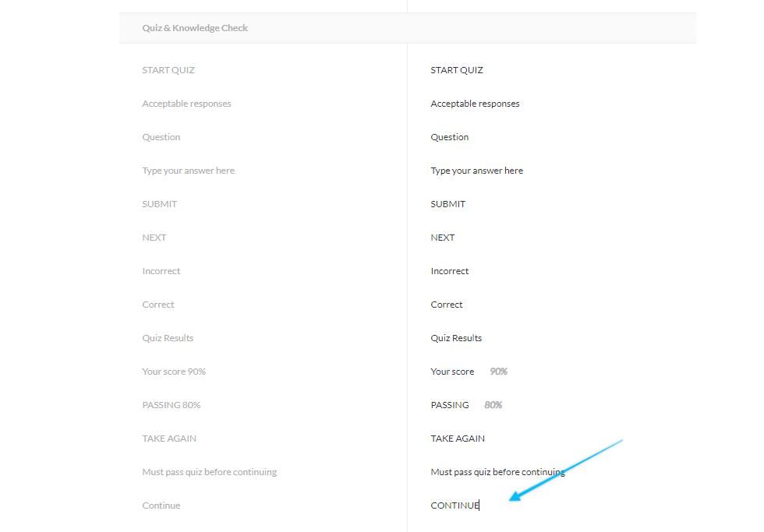Select the TAKE AGAIN field in the right column
This screenshot has height=532, width=764.
(458, 439)
